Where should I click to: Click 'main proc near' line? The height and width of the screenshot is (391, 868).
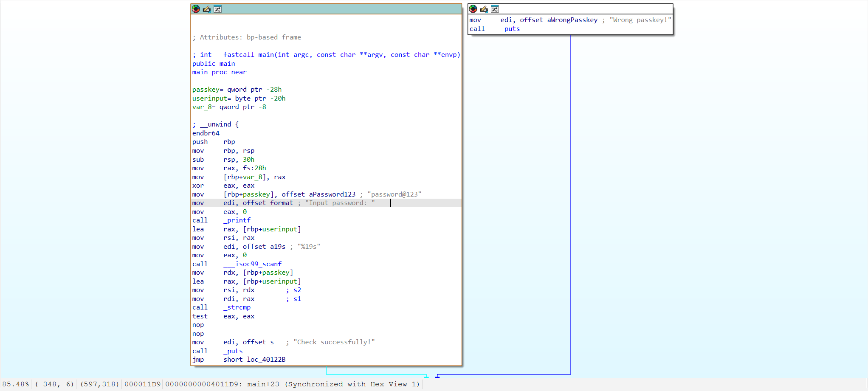click(219, 72)
